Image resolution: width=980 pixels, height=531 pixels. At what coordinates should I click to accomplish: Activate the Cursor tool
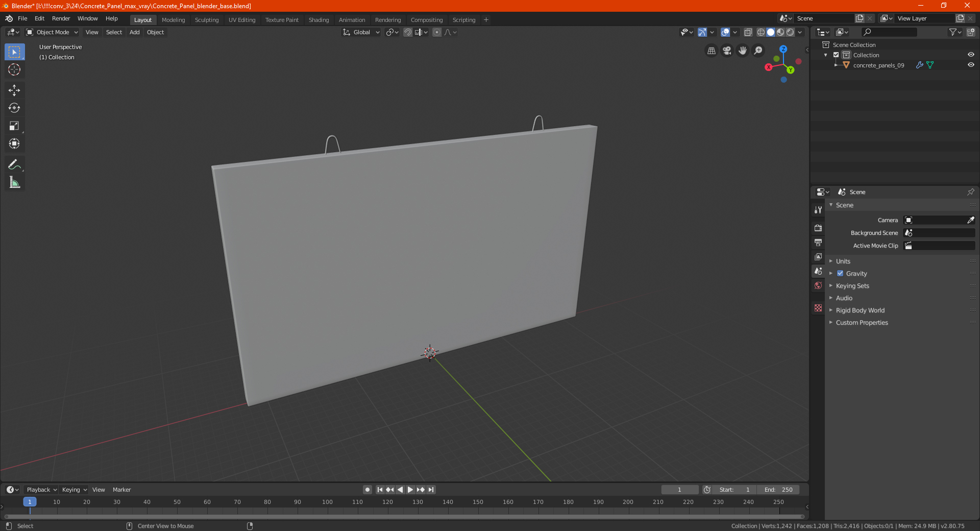click(x=14, y=69)
